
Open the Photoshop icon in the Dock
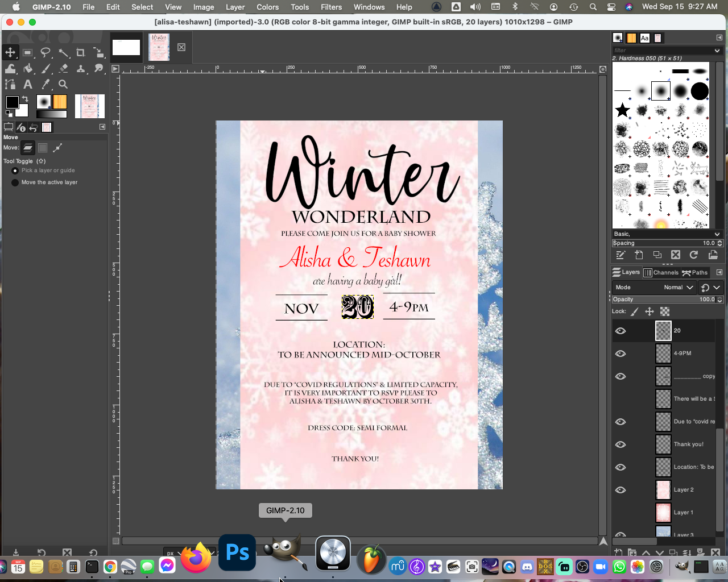pos(237,552)
